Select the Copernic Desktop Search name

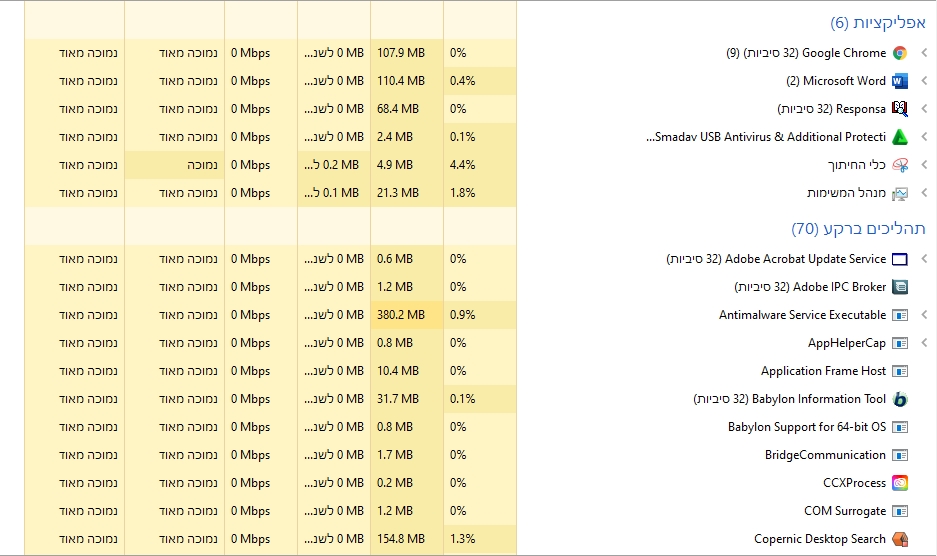[820, 539]
